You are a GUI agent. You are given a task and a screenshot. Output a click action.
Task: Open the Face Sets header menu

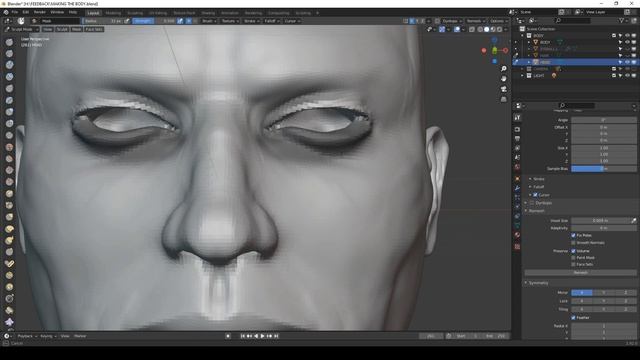click(94, 29)
